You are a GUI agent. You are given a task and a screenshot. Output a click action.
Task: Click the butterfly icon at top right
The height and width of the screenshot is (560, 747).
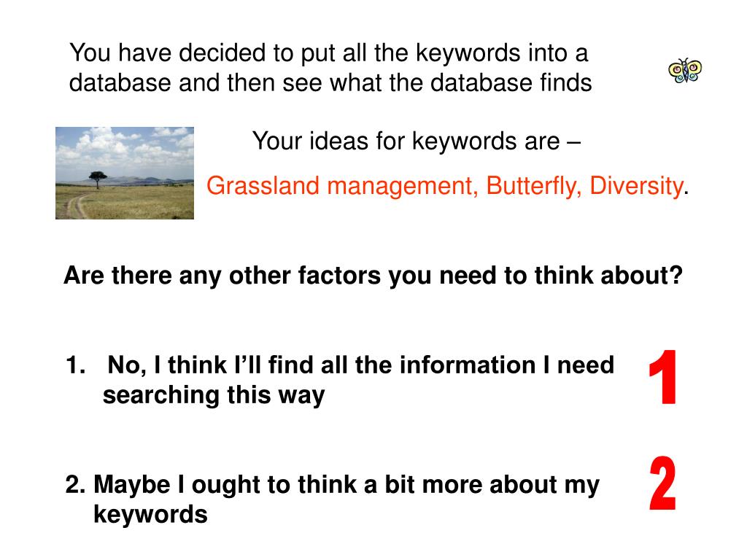click(x=684, y=71)
